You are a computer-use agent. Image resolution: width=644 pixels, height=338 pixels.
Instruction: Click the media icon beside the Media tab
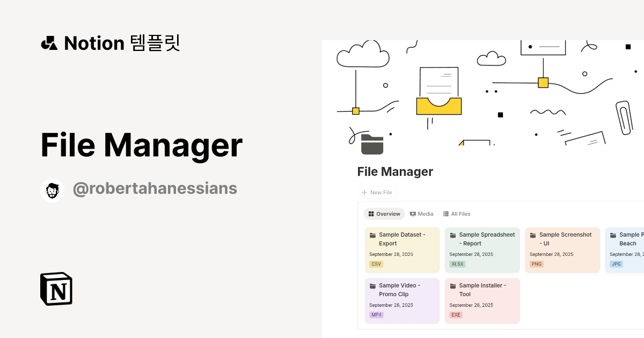click(x=413, y=214)
